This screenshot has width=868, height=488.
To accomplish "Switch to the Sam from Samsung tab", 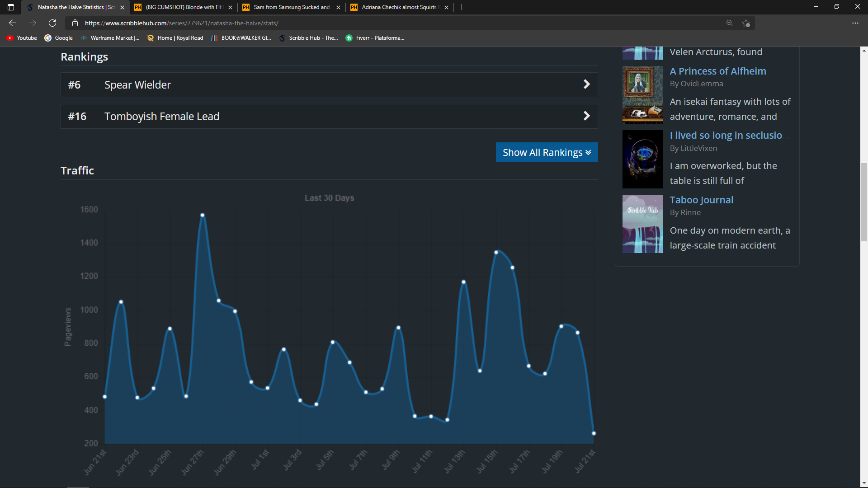I will (x=291, y=7).
